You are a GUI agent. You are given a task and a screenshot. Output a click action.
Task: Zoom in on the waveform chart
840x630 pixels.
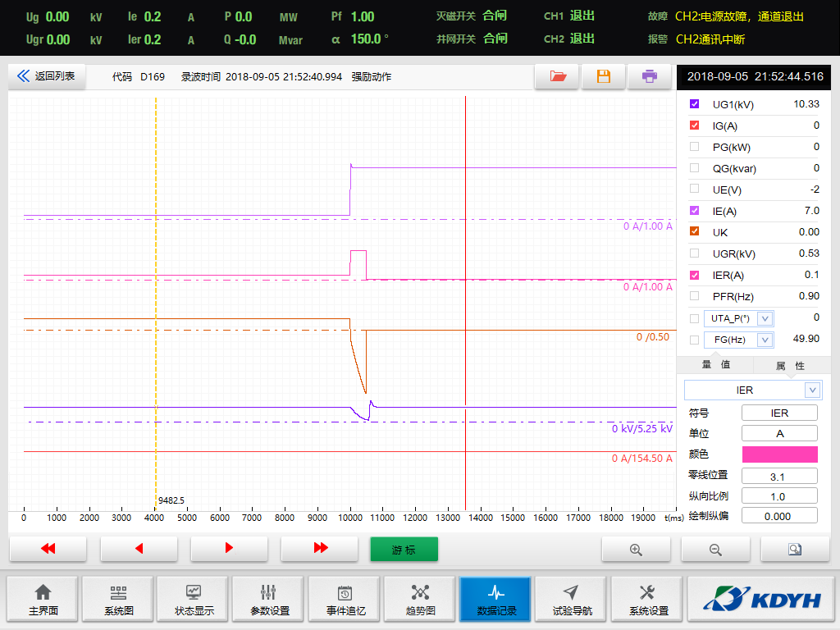point(636,550)
